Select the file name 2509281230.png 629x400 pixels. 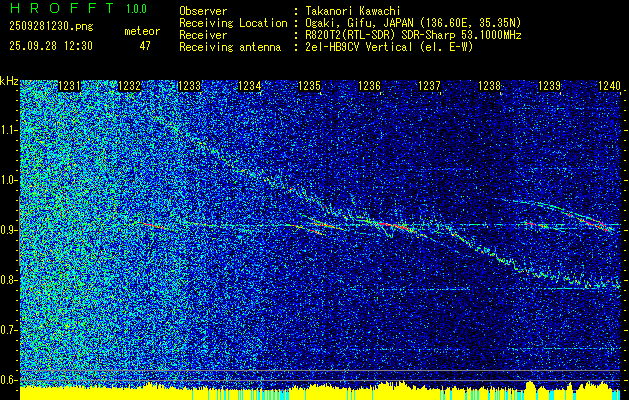[51, 27]
